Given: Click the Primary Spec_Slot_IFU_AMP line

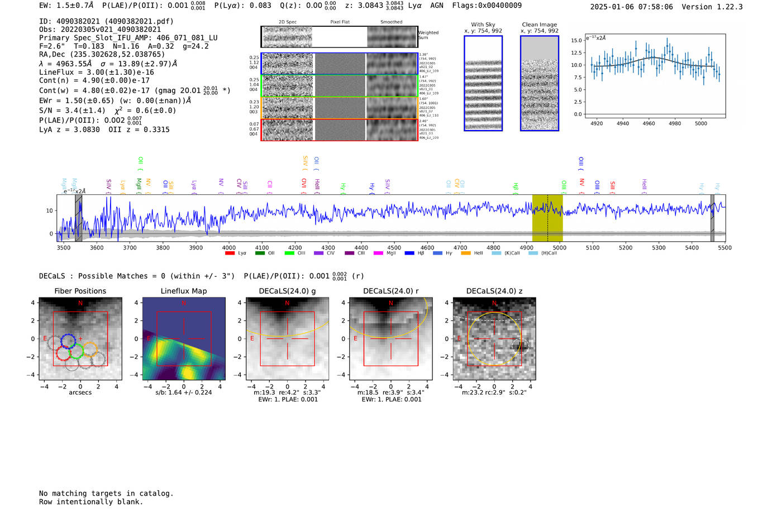Looking at the screenshot, I should click(128, 38).
